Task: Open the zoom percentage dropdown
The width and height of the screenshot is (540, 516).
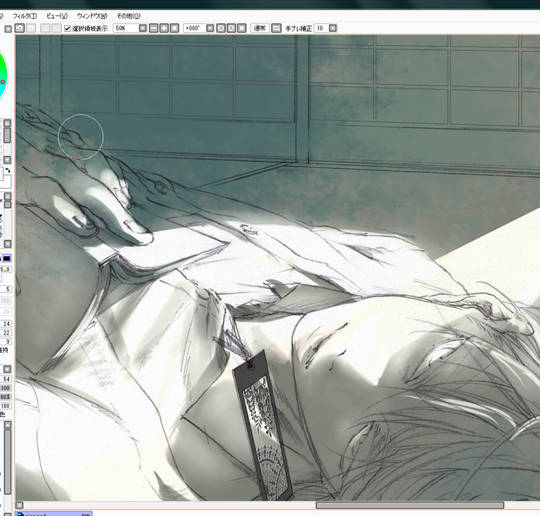Action: coord(143,28)
